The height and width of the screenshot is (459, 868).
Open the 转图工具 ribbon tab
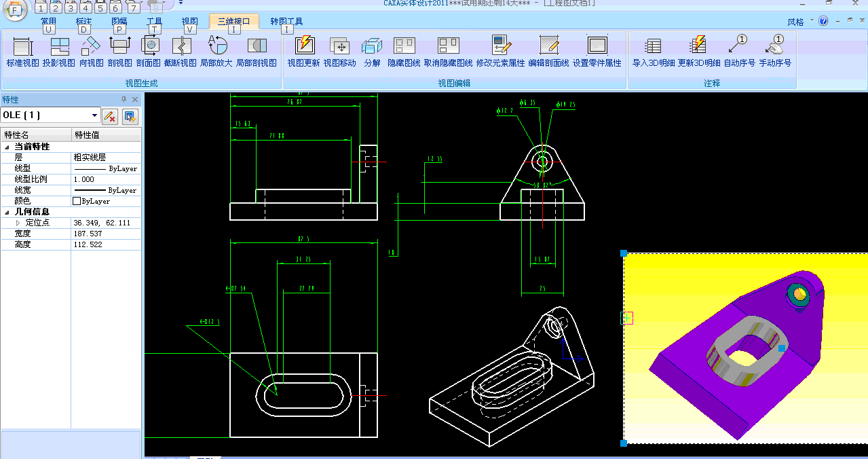(x=286, y=22)
